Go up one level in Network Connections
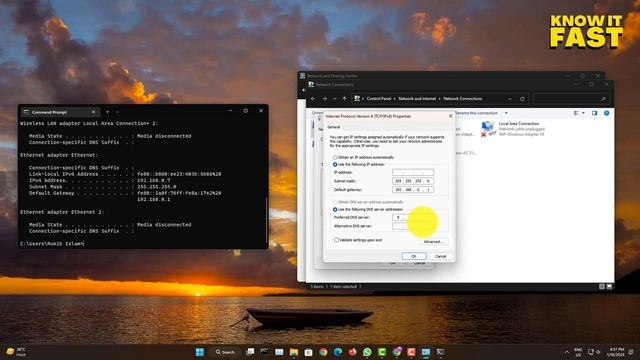The height and width of the screenshot is (360, 640). [x=344, y=99]
